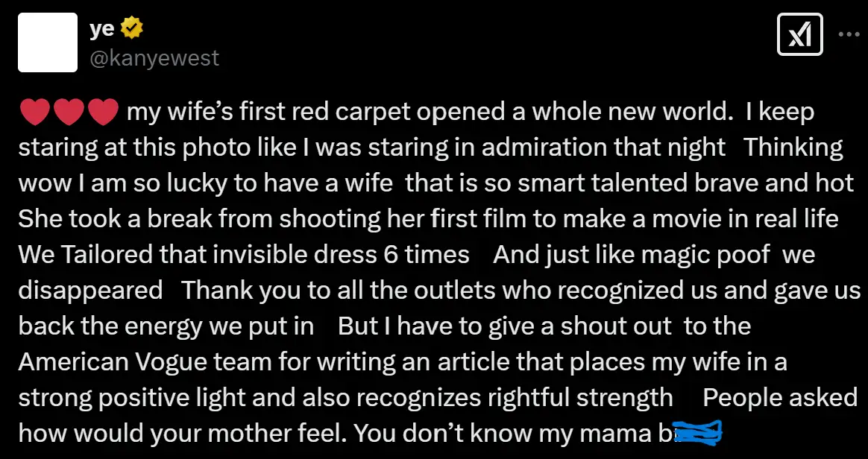
Task: Open the profile via display name "ye"
Action: (101, 30)
